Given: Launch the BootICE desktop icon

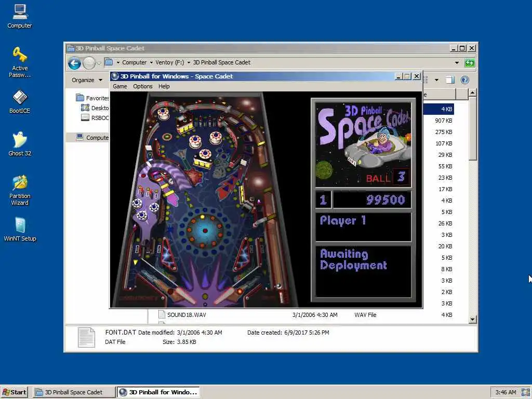Looking at the screenshot, I should point(20,101).
